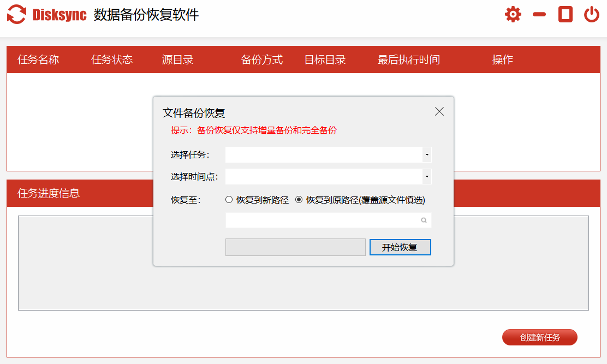Screen dimensions: 607x364
Task: Click the search icon in path field
Action: (x=424, y=220)
